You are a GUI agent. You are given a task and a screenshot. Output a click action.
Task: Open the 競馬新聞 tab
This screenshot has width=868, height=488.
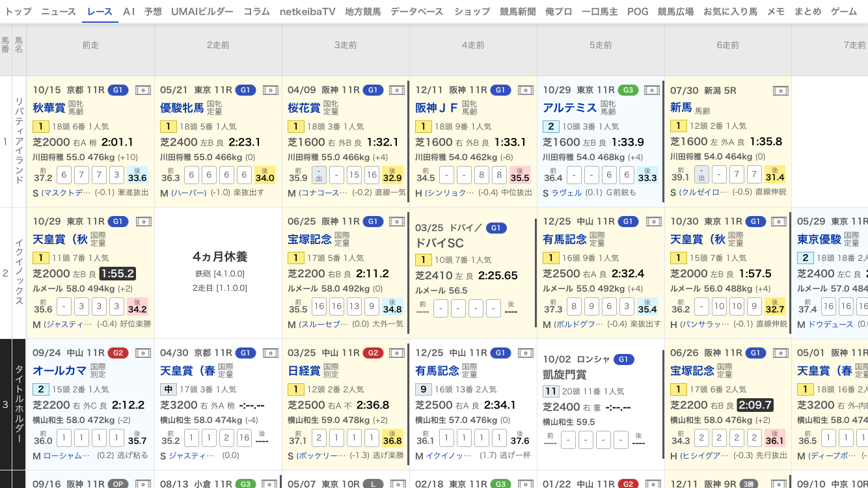tap(518, 12)
